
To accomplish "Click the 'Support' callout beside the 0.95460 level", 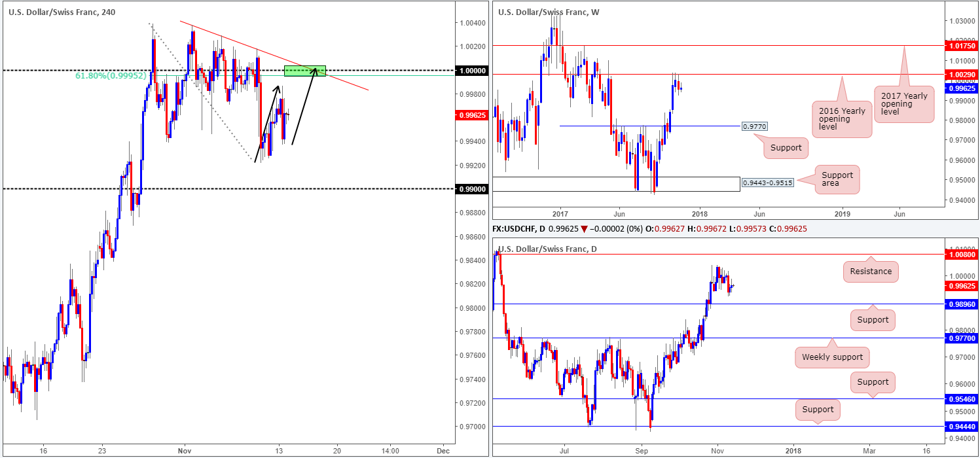I will (873, 381).
